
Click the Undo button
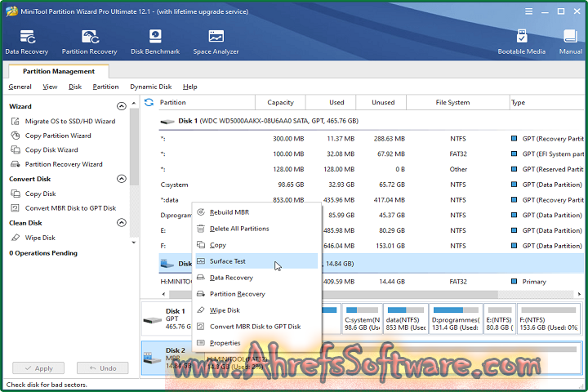coord(103,368)
